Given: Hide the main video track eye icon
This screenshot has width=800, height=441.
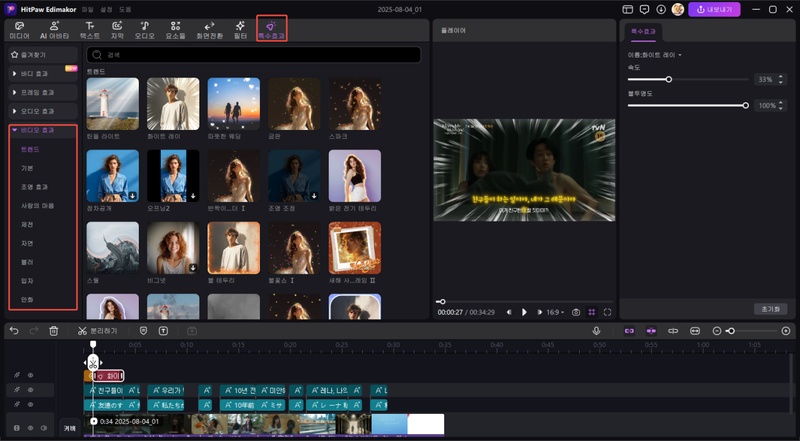Looking at the screenshot, I should 30,428.
